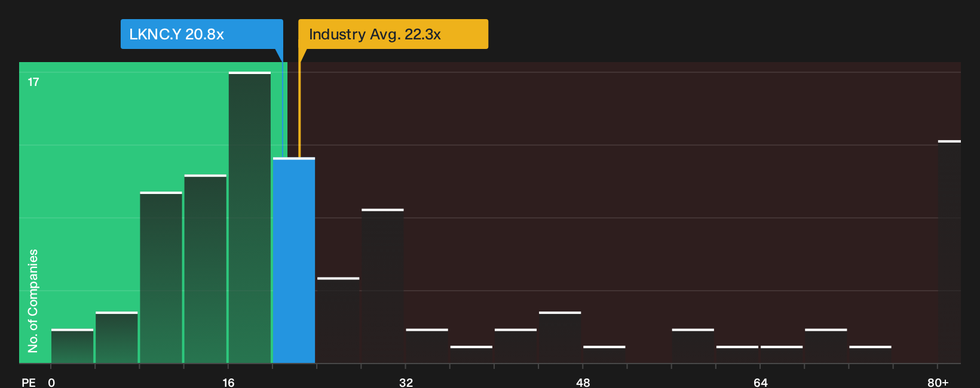
Task: Click the axis label 16
Action: tap(228, 382)
